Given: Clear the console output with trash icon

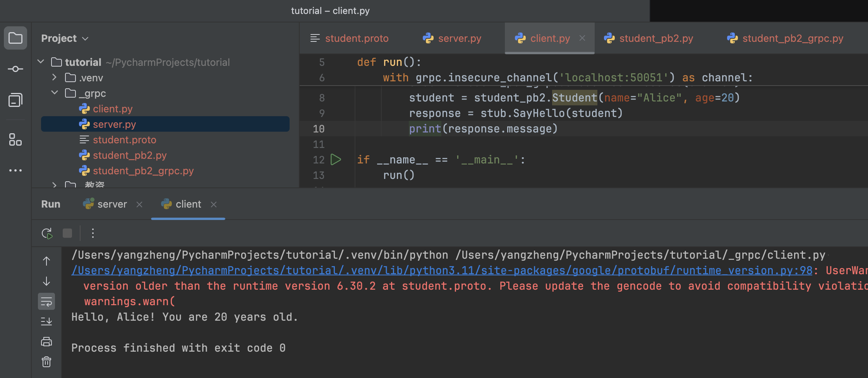Looking at the screenshot, I should point(46,362).
